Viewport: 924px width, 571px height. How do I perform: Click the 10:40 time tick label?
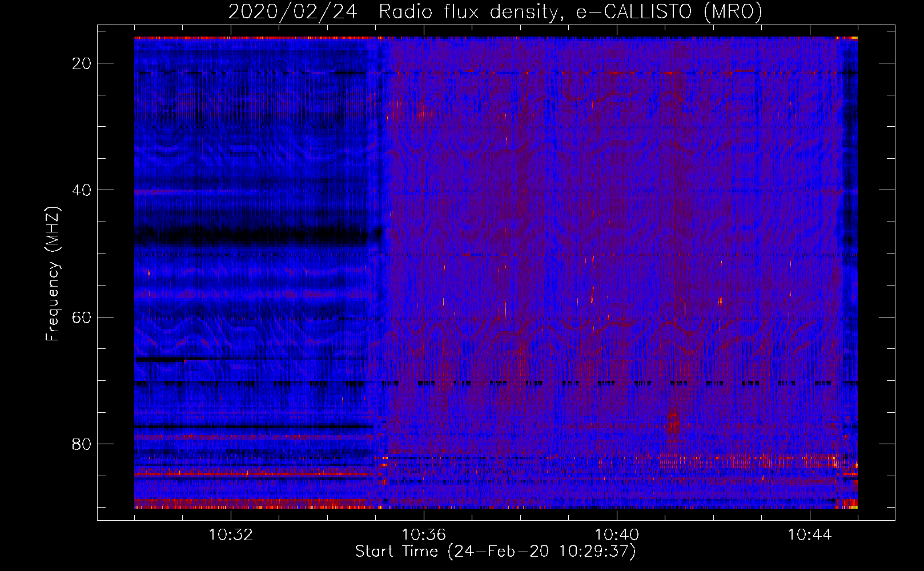click(617, 535)
